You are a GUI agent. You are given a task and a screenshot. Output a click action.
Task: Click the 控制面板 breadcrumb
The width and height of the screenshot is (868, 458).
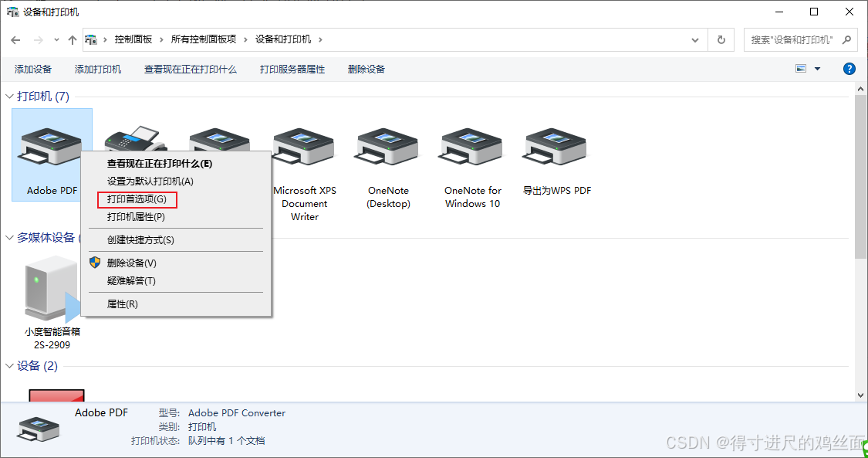[x=133, y=40]
